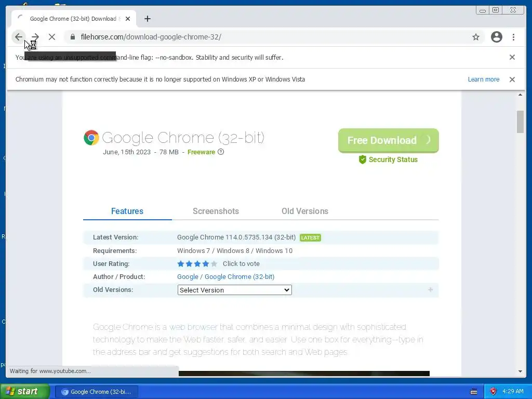
Task: Open the on-screen keyboard tray icon
Action: (474, 392)
